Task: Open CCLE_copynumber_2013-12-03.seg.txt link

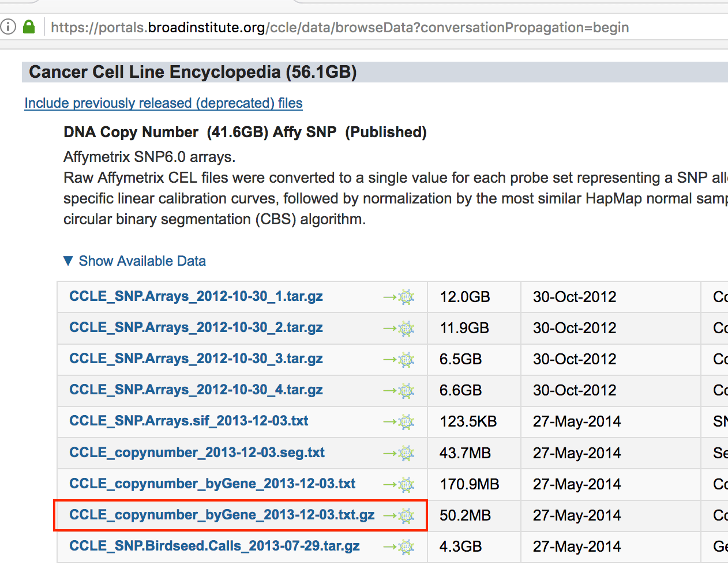Action: coord(197,453)
